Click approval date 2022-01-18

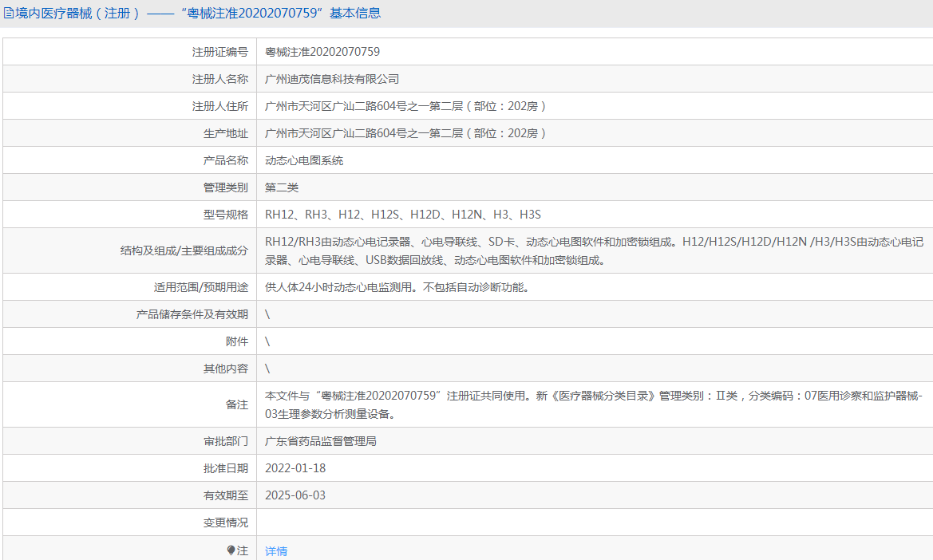296,467
